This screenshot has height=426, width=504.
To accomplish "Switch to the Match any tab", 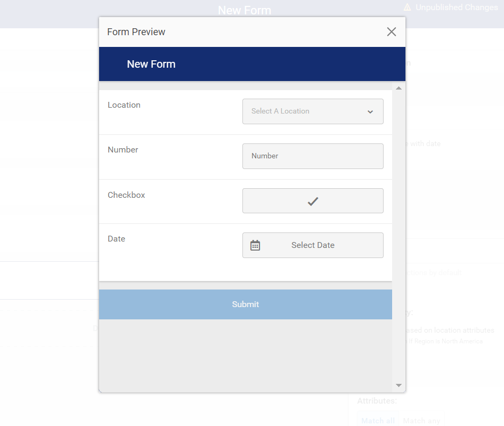I will tap(421, 421).
